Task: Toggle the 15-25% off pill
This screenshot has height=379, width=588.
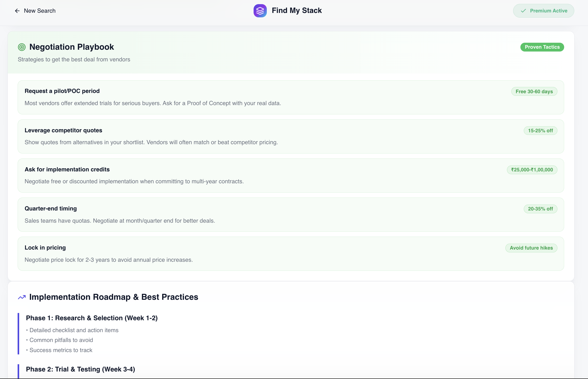Action: pyautogui.click(x=540, y=130)
